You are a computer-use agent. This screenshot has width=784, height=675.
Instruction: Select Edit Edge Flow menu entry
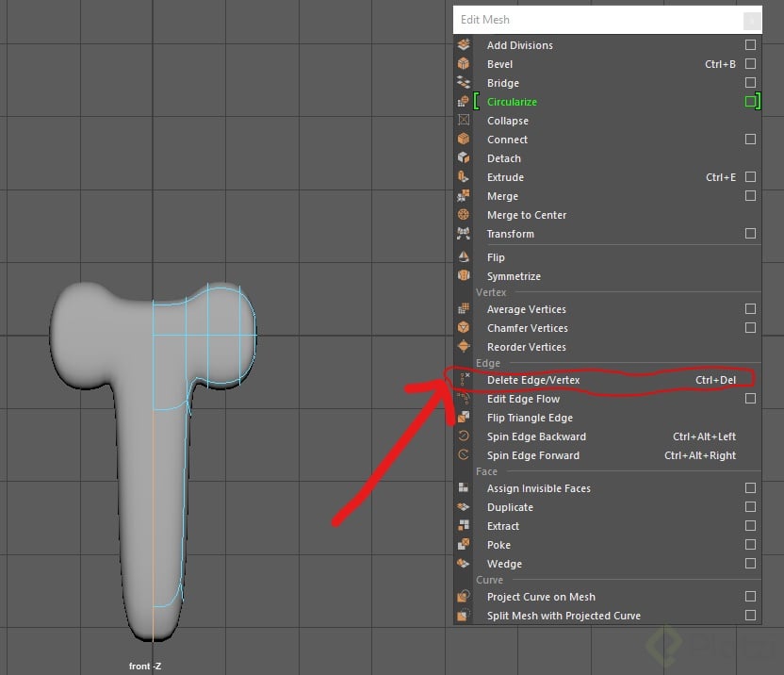click(x=608, y=399)
